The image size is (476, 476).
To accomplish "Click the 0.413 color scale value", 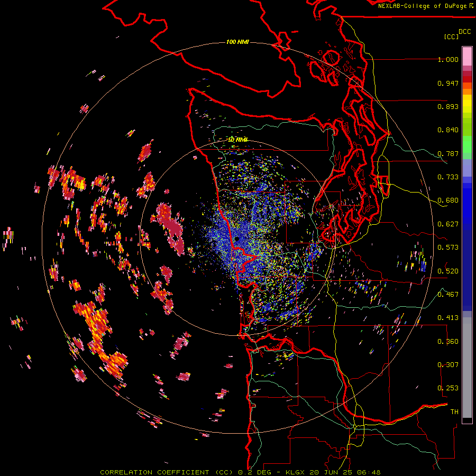I will pyautogui.click(x=448, y=318).
